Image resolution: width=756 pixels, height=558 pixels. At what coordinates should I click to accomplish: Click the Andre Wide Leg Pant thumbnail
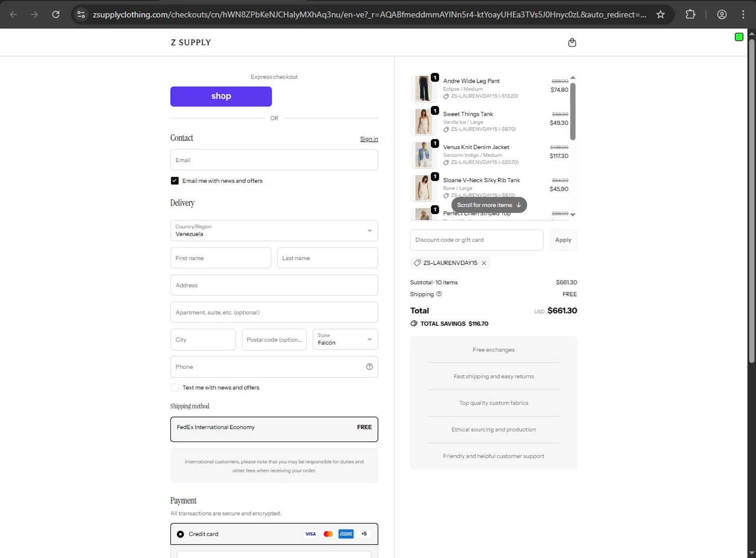[424, 89]
